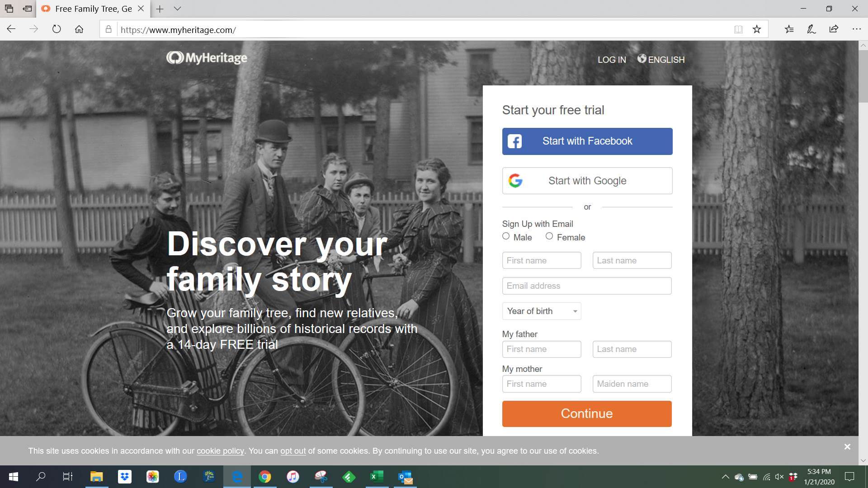Focus the Email address field
Viewport: 868px width, 488px height.
pyautogui.click(x=587, y=286)
